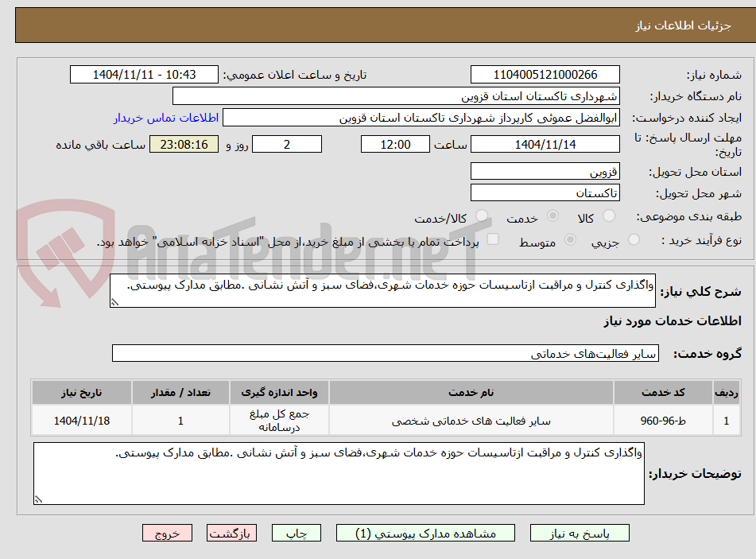The height and width of the screenshot is (559, 756).
Task: Click the طبقه بندی موضوعی label
Action: pos(689,216)
